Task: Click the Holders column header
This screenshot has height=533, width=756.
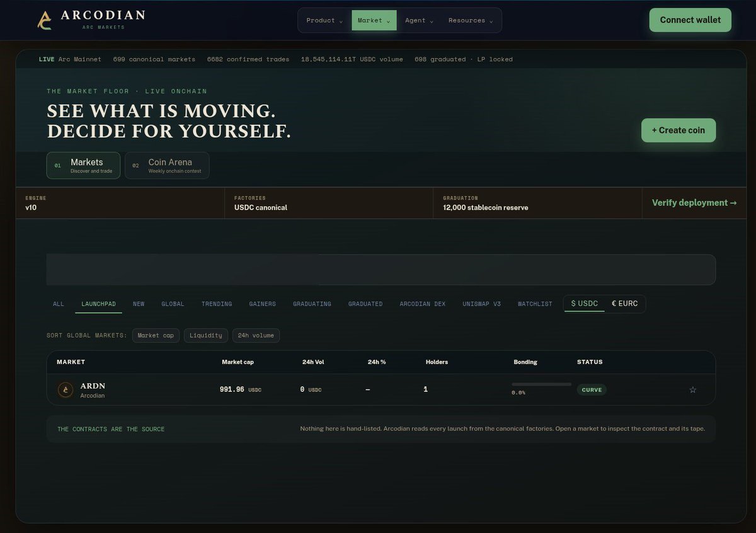Action: click(x=437, y=362)
